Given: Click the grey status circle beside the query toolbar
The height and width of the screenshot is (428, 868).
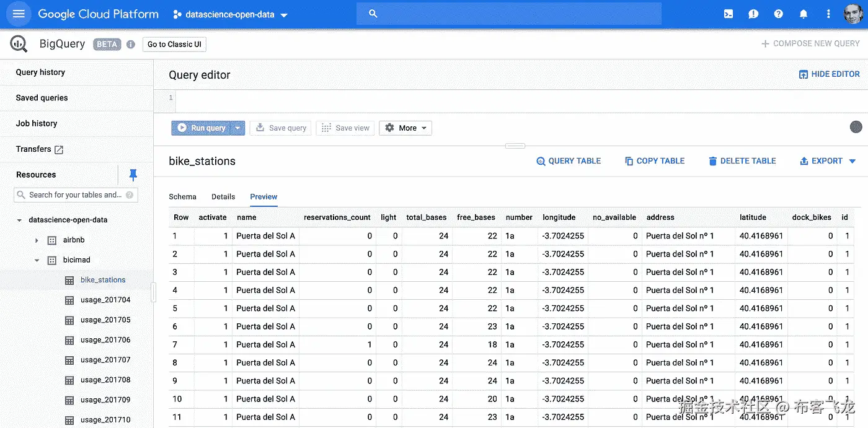Looking at the screenshot, I should tap(856, 127).
